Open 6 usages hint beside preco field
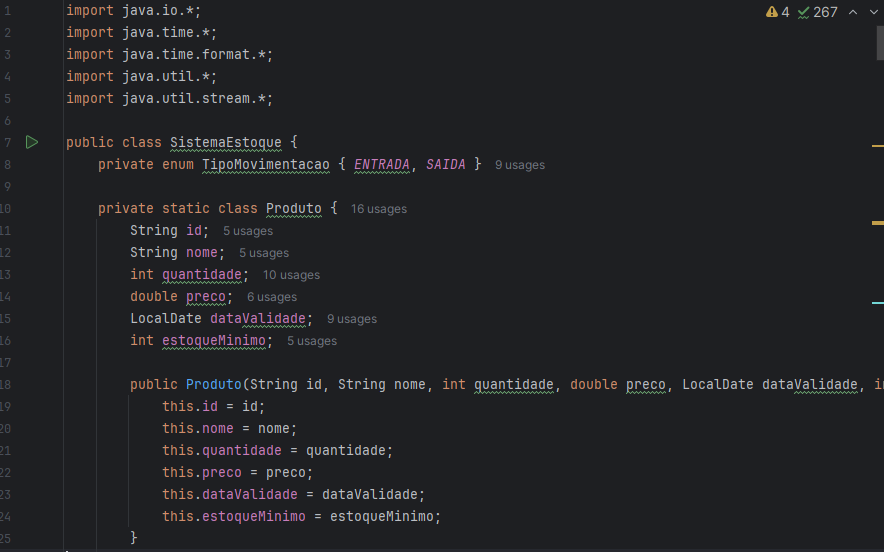This screenshot has width=884, height=552. [272, 297]
